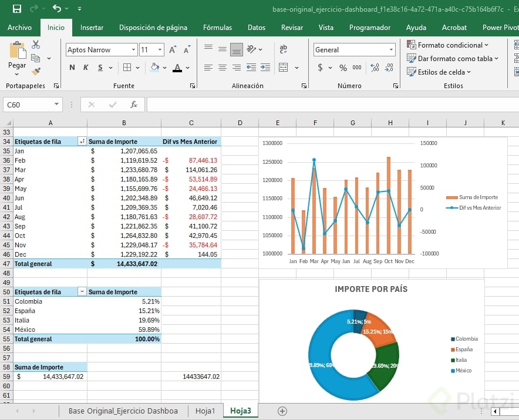
Task: Click Formato condicional button
Action: [x=449, y=45]
